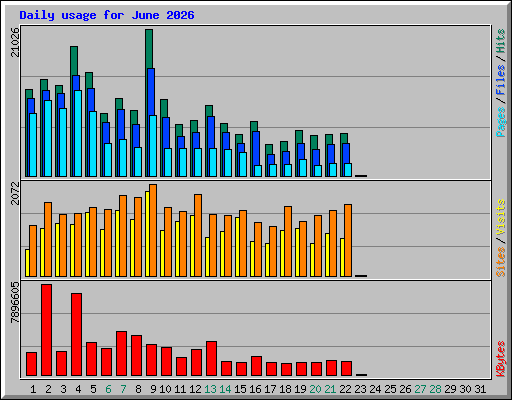This screenshot has height=400, width=512.
Task: Click day label 28 on the axis
Action: tap(435, 389)
